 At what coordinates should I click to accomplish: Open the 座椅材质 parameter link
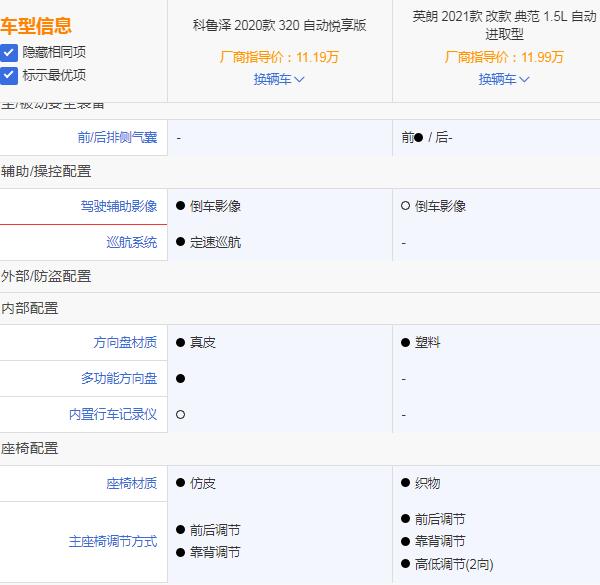[132, 484]
